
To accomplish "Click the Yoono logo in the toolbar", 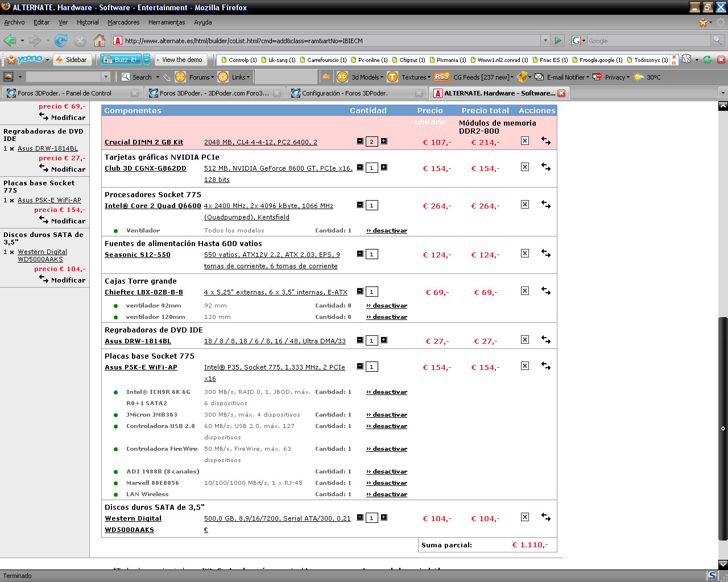I will pyautogui.click(x=26, y=59).
